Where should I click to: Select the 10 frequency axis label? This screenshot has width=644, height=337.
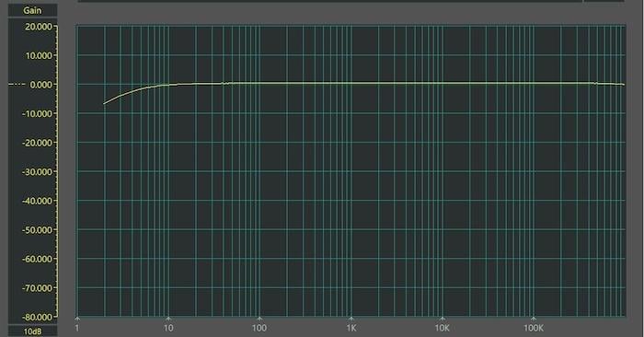point(168,328)
